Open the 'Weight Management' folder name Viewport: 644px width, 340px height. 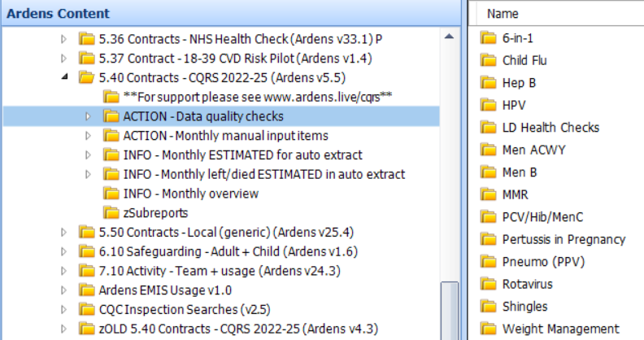[560, 329]
